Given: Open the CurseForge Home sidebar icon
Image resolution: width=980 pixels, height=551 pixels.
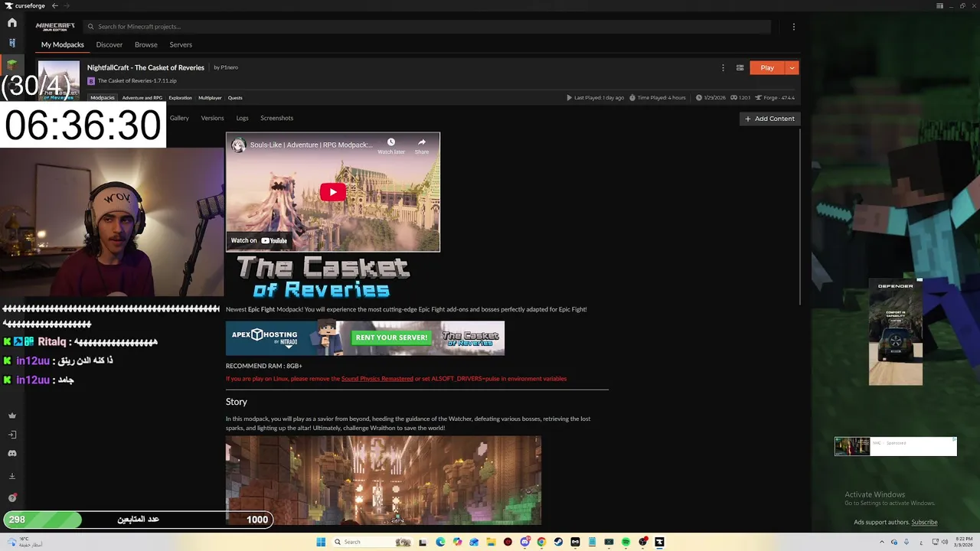Looking at the screenshot, I should (12, 23).
